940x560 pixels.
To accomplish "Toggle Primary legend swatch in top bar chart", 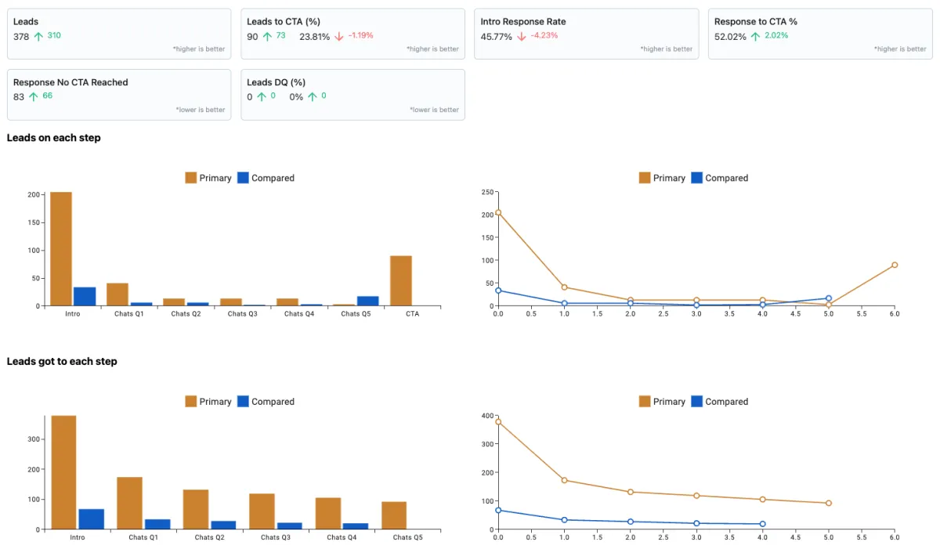I will [x=191, y=178].
